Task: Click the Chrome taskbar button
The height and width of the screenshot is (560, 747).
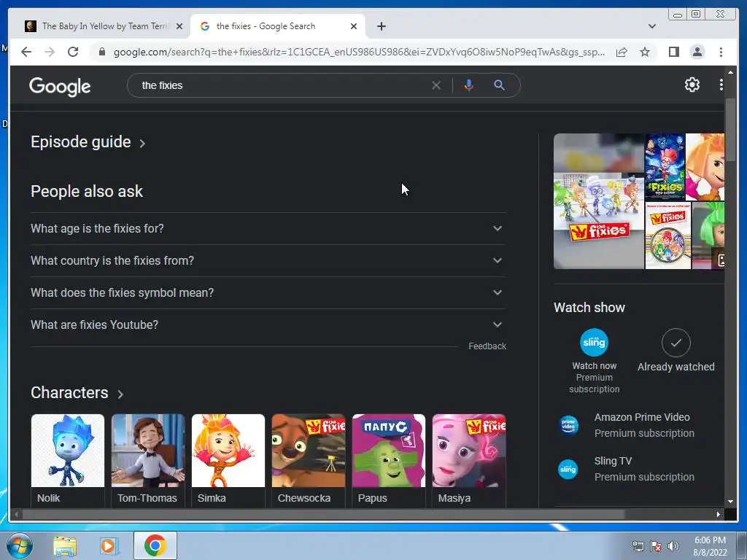Action: click(x=155, y=545)
